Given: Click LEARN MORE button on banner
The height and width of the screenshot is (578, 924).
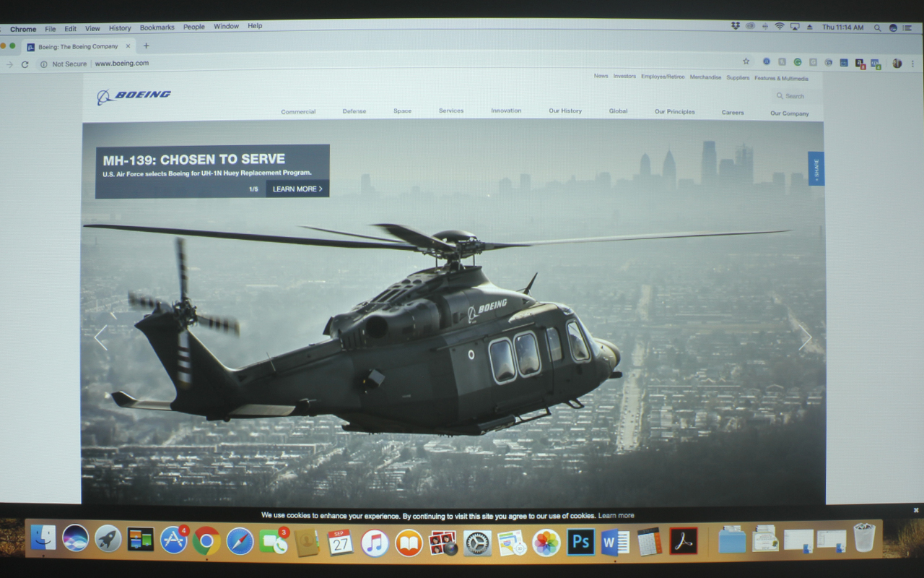Looking at the screenshot, I should [297, 189].
